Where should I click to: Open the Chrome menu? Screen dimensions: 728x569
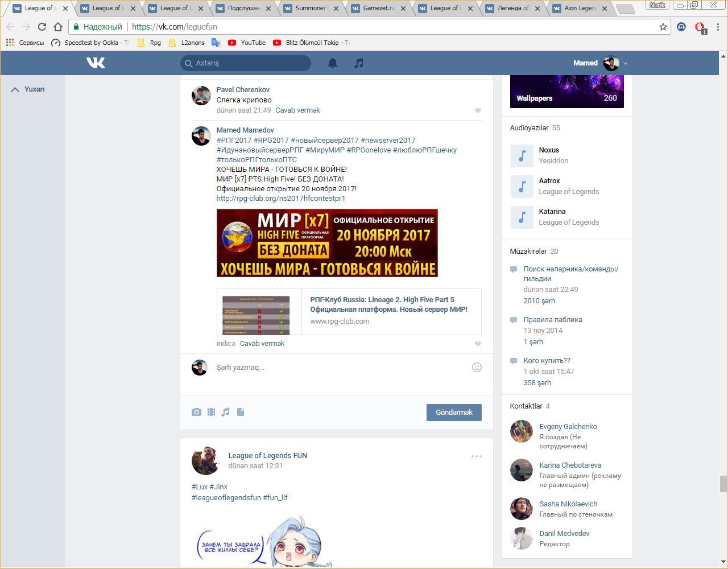718,27
